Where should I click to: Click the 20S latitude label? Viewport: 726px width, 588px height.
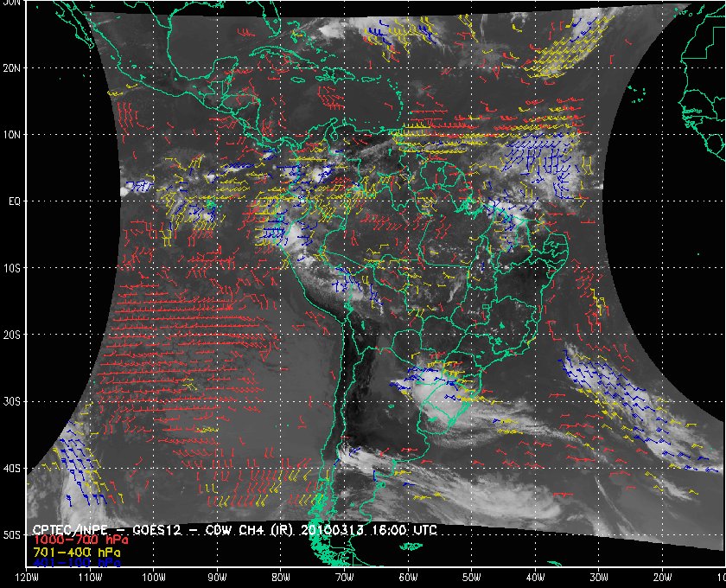pyautogui.click(x=11, y=335)
